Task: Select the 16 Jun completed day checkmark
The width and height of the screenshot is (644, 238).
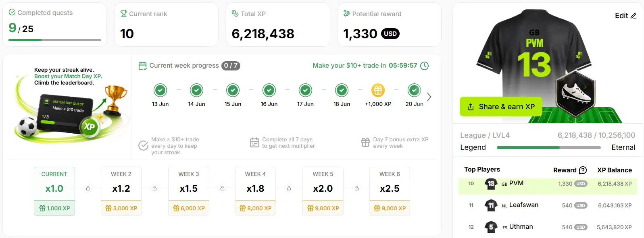Action: pos(269,90)
